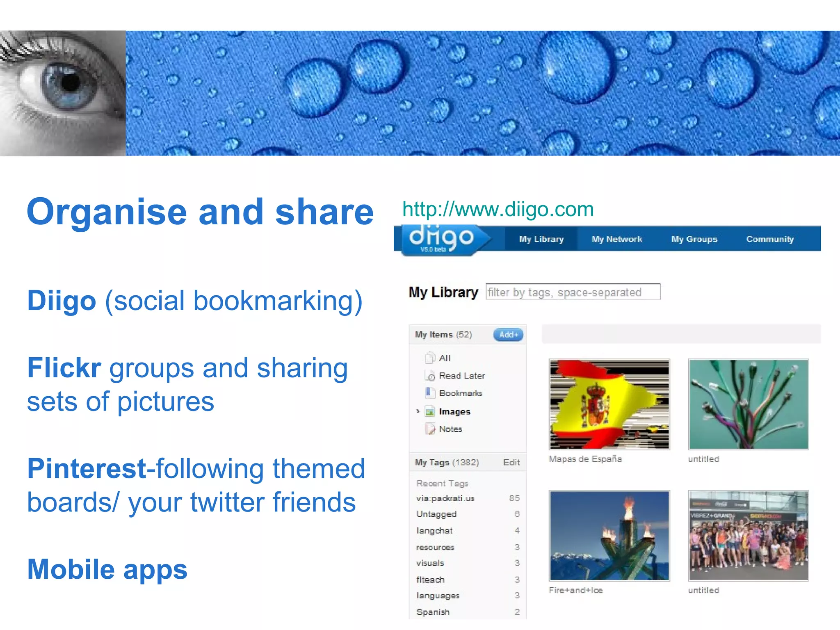Open the My Library tab
The width and height of the screenshot is (840, 630).
click(541, 239)
